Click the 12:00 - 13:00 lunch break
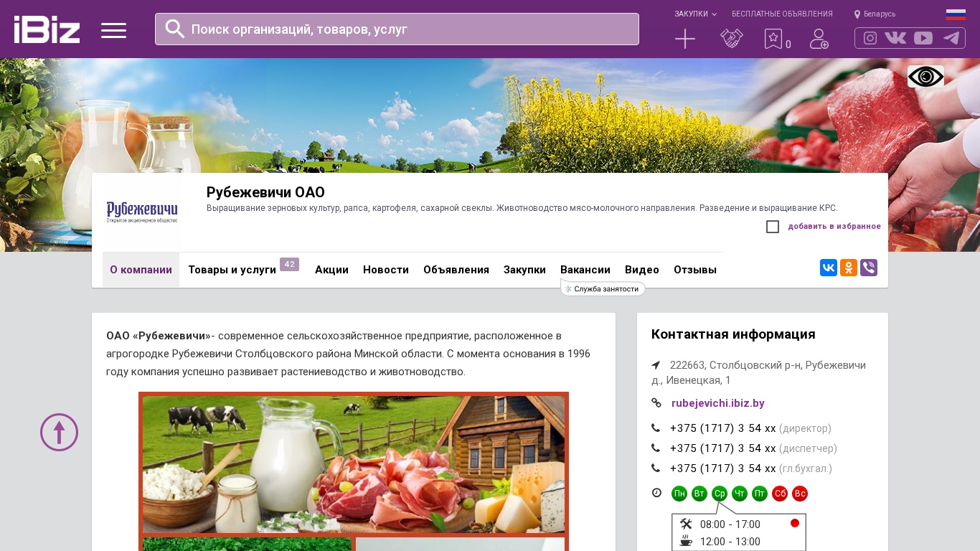980x551 pixels. click(730, 542)
